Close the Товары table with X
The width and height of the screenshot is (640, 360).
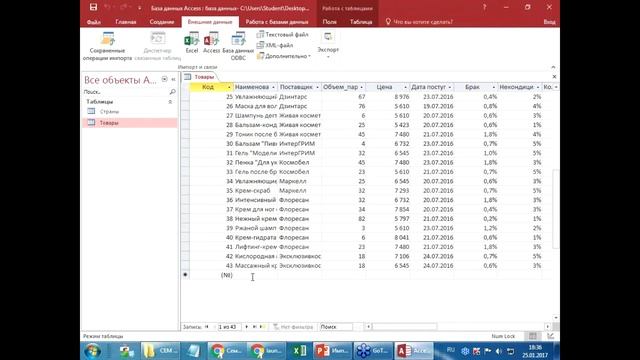tap(554, 77)
